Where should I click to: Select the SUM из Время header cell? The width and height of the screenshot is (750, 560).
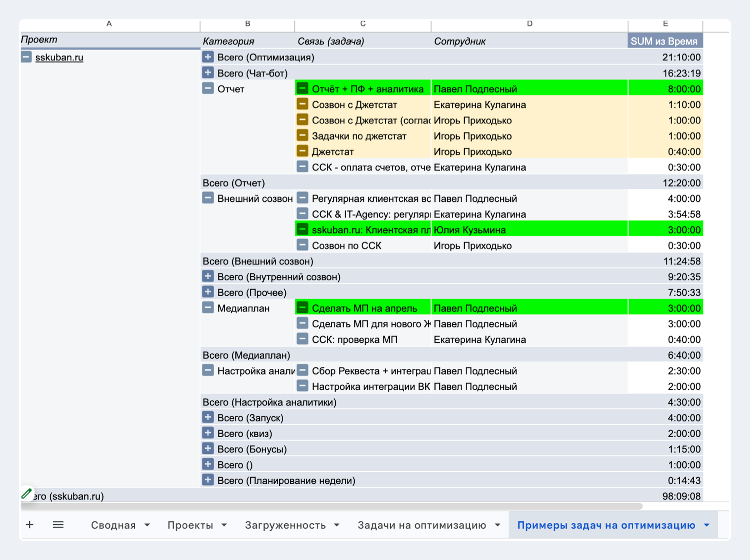[x=665, y=41]
